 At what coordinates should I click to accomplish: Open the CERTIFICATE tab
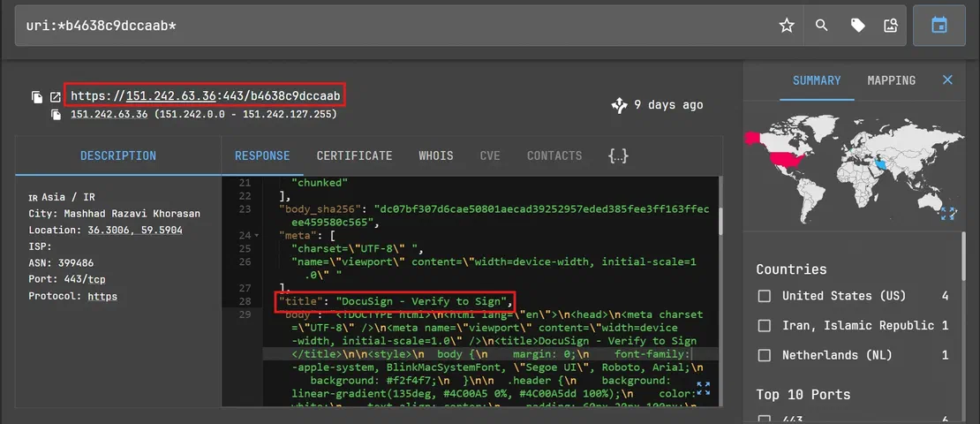354,155
